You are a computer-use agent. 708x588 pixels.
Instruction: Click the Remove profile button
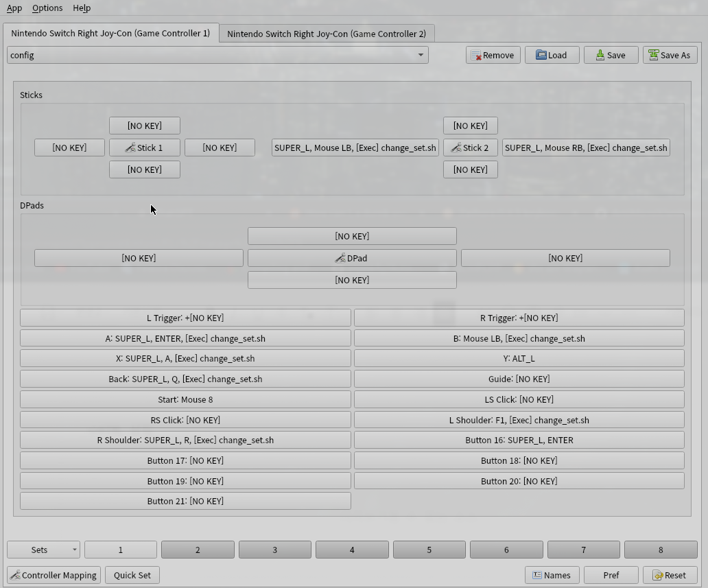[x=493, y=55]
